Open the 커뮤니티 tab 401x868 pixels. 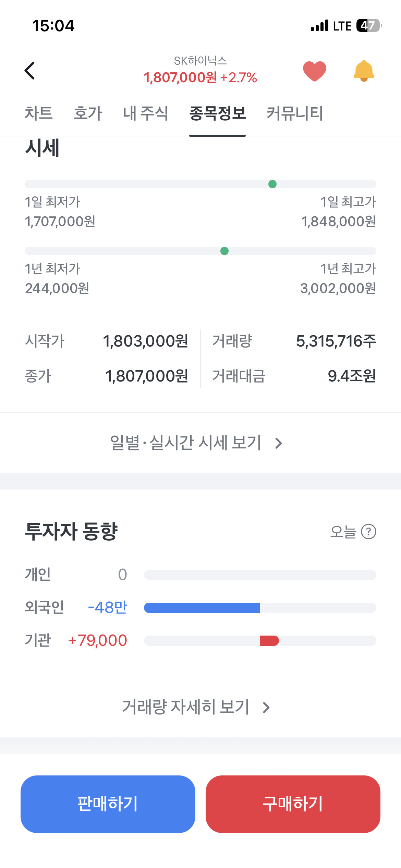tap(295, 113)
